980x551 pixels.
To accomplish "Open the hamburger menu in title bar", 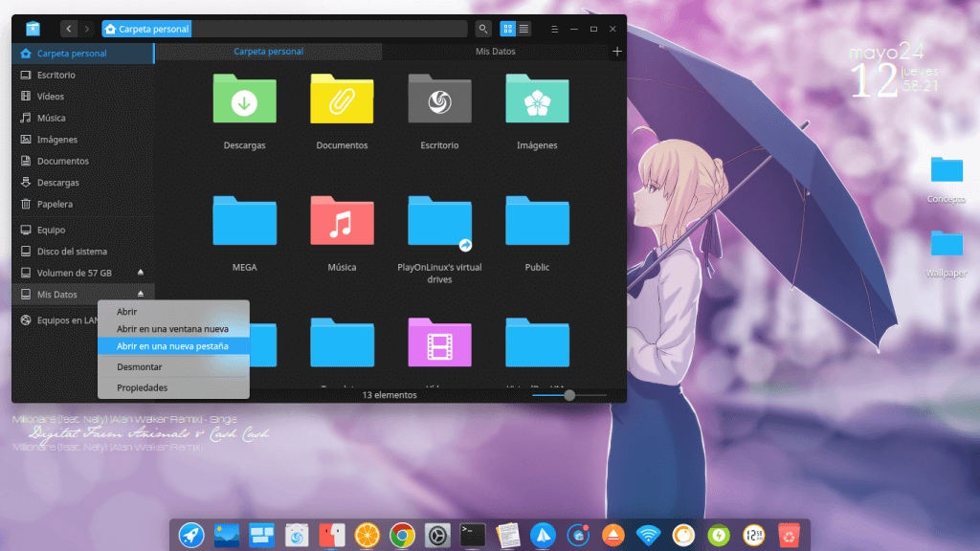I will coord(555,29).
